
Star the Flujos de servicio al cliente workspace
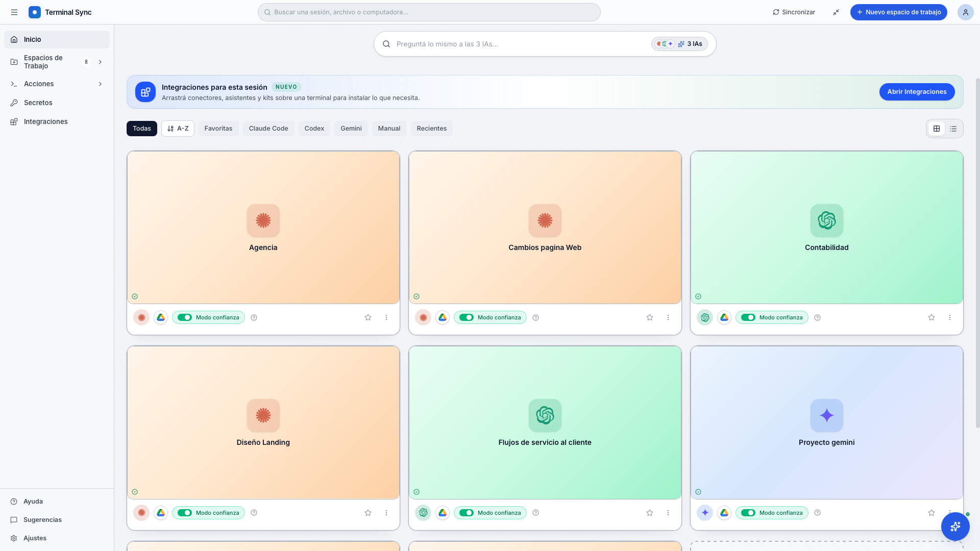650,513
